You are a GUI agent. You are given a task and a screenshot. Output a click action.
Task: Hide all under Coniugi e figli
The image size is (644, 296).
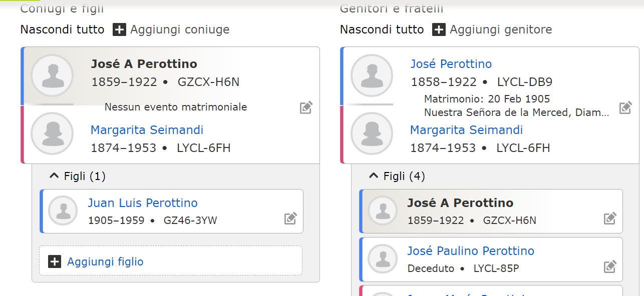point(62,29)
